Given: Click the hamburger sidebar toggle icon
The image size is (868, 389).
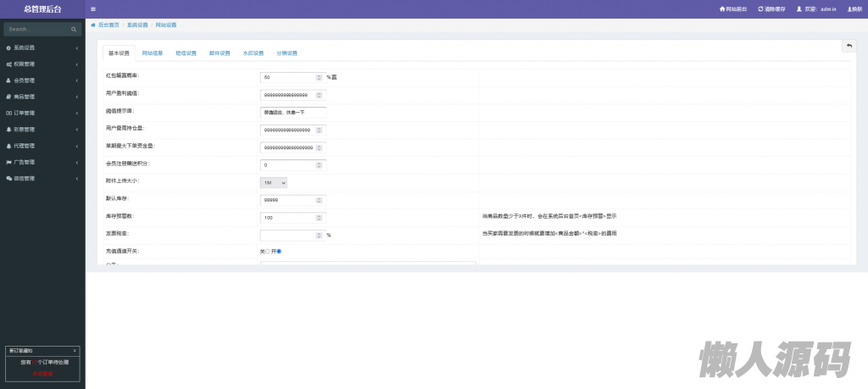Looking at the screenshot, I should point(92,9).
